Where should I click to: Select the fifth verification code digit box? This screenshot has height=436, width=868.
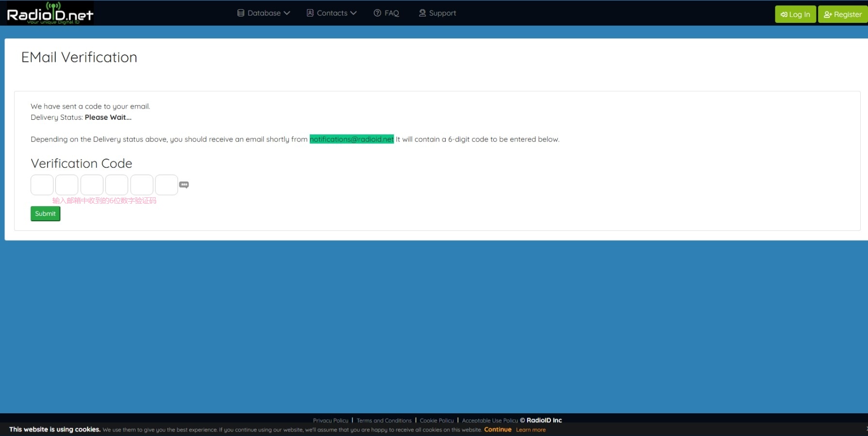(142, 185)
